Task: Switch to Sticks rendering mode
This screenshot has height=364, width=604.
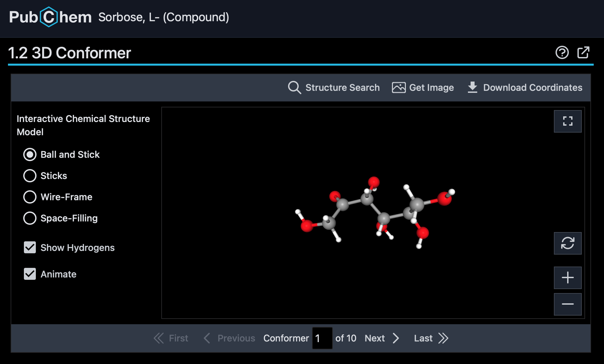Action: click(x=30, y=176)
